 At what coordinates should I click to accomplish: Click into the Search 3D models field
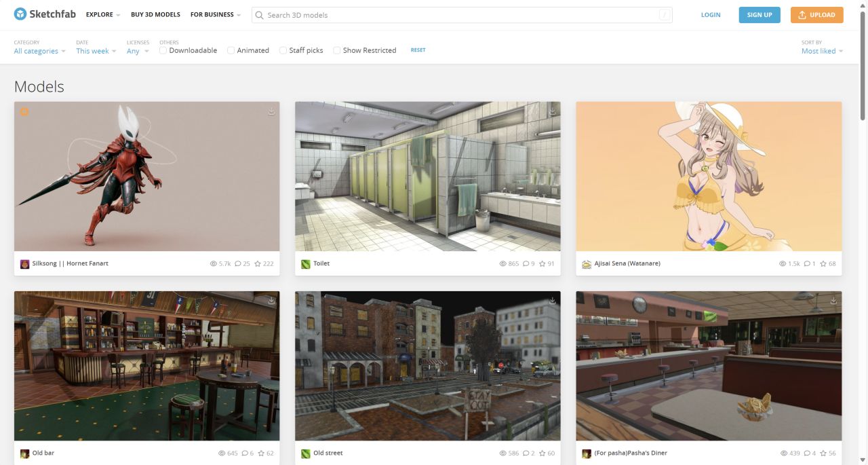(461, 15)
